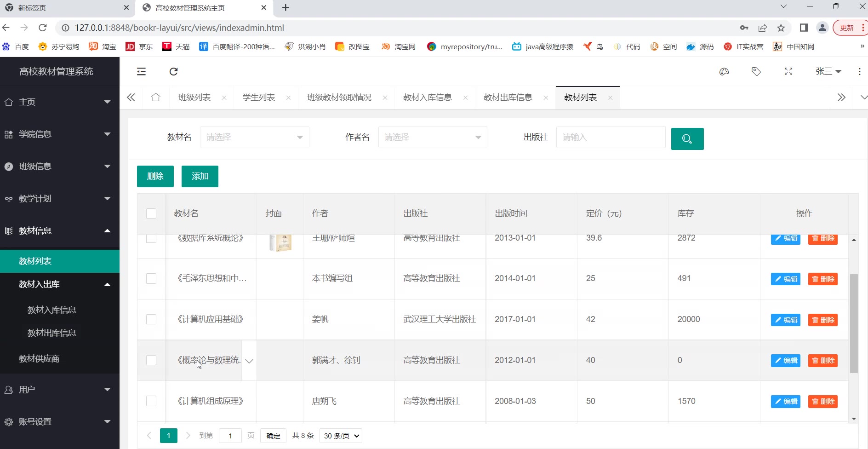Toggle fullscreen using the expand icon
The image size is (868, 449).
(x=788, y=71)
